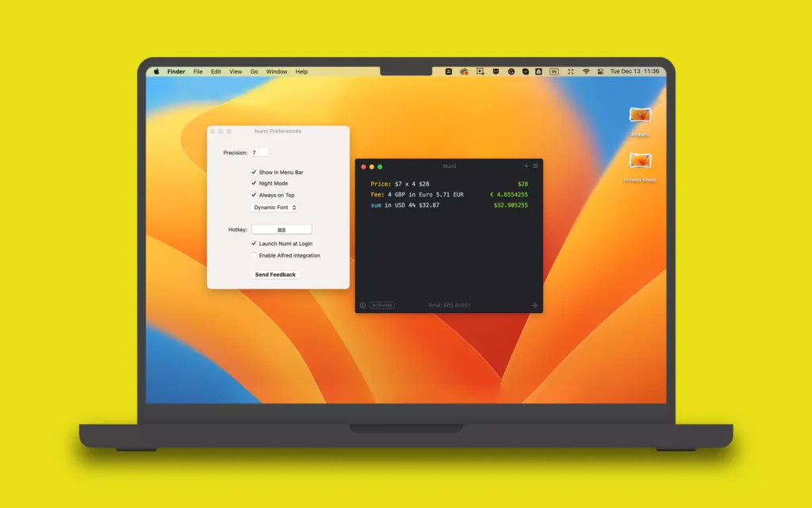Open the File menu
The image size is (812, 508).
point(197,71)
